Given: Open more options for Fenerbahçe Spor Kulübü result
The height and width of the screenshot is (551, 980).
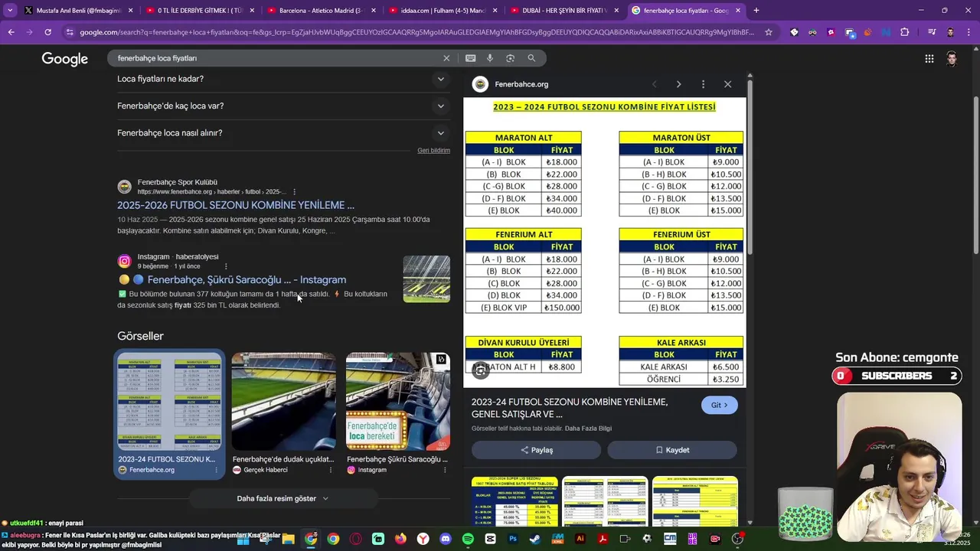Looking at the screenshot, I should point(294,192).
